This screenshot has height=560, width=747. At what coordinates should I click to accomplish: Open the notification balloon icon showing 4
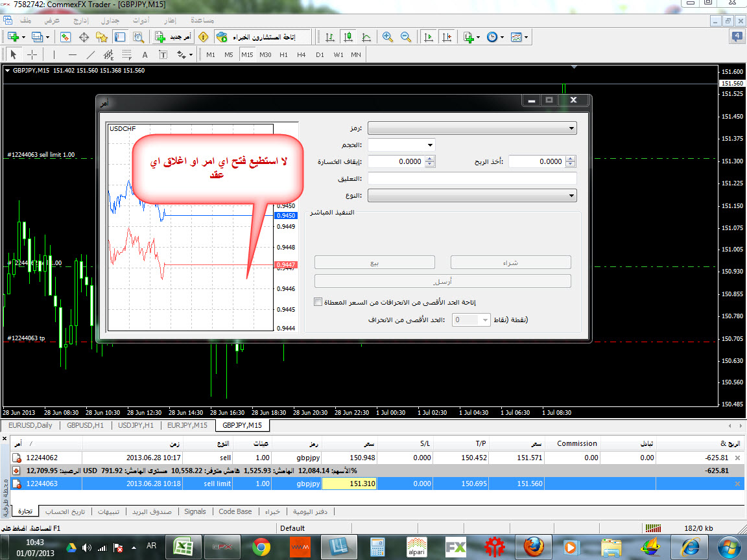coord(737,37)
